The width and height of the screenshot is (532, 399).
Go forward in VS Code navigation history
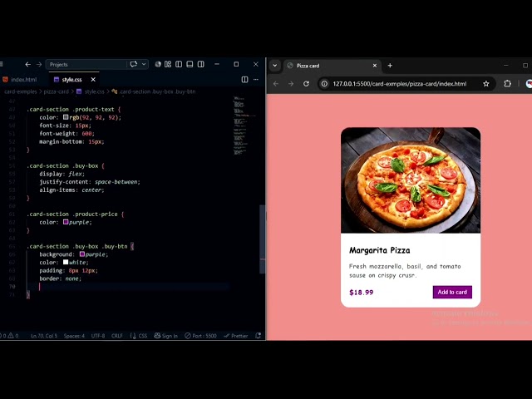39,65
